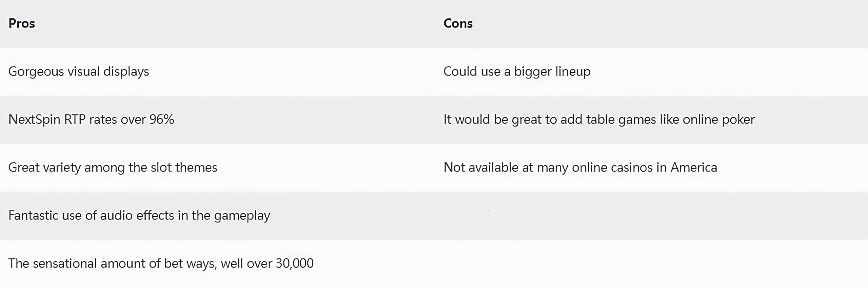Select the Gorgeous visual displays cell

coord(79,72)
